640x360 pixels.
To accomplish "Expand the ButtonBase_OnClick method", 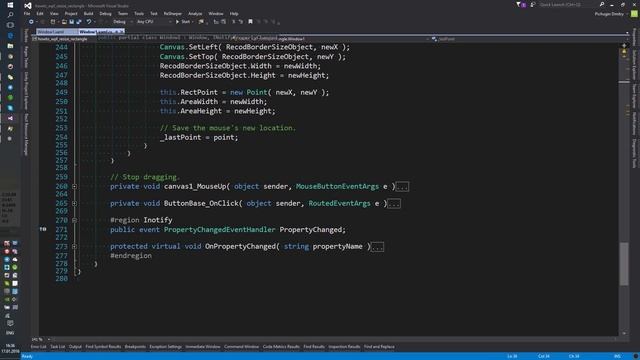I will [x=74, y=203].
